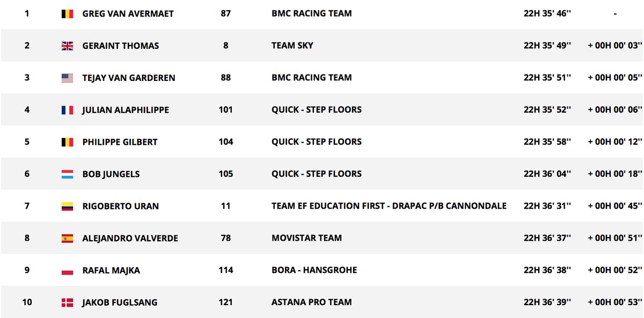Select the Astana Pro Team name
Viewport: 644px width, 318px height.
click(312, 302)
